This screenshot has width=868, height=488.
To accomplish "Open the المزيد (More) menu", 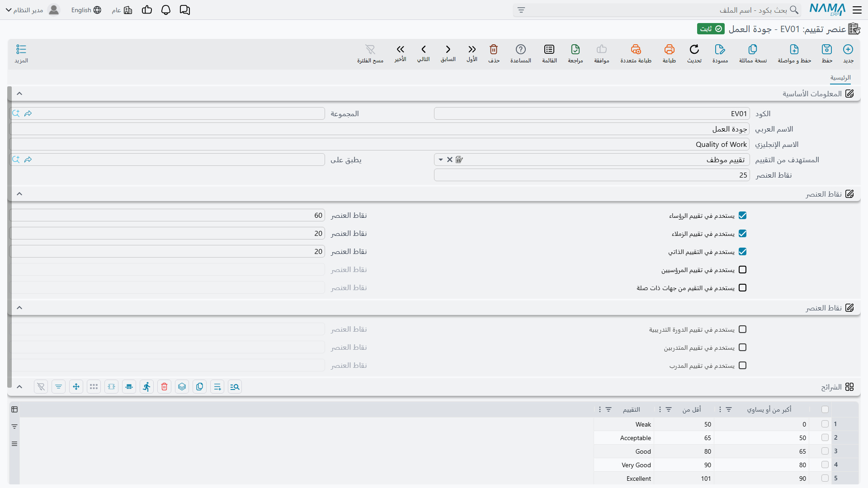I will coord(21,53).
